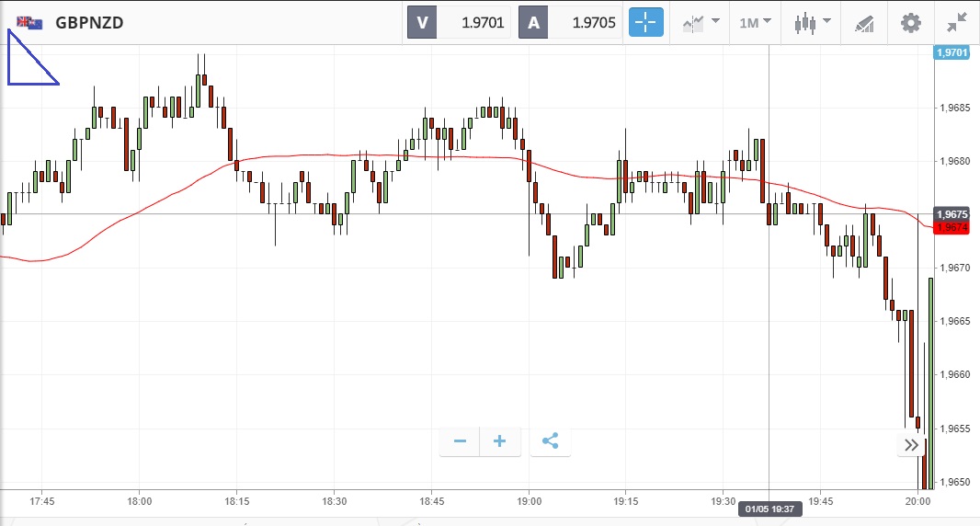
Task: Click the red 1,9674 moving average label
Action: (951, 227)
